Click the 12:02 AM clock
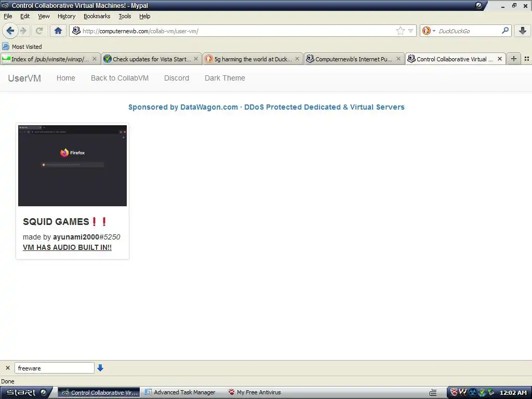Screen dimensions: 532x399 513,393
